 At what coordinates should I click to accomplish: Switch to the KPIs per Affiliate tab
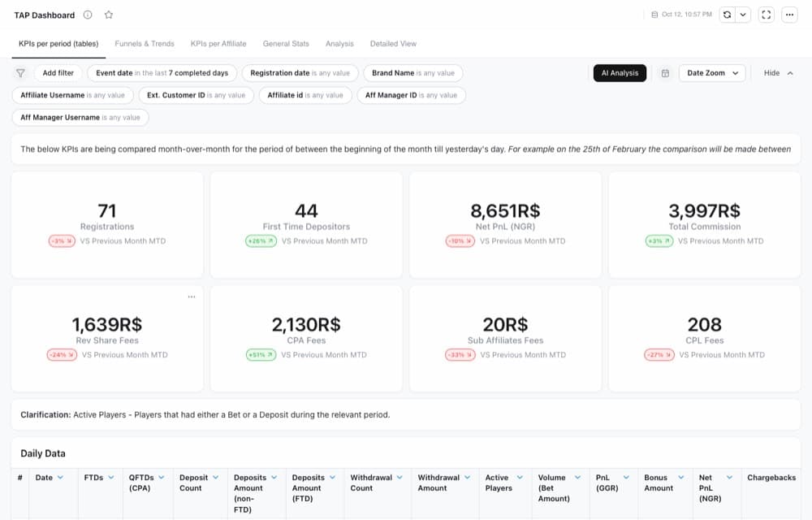click(218, 44)
